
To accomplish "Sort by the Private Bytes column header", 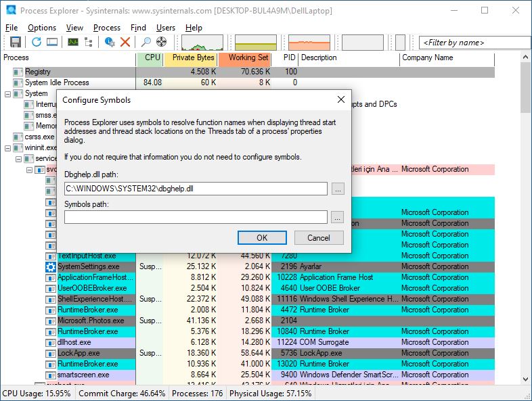I will point(190,58).
